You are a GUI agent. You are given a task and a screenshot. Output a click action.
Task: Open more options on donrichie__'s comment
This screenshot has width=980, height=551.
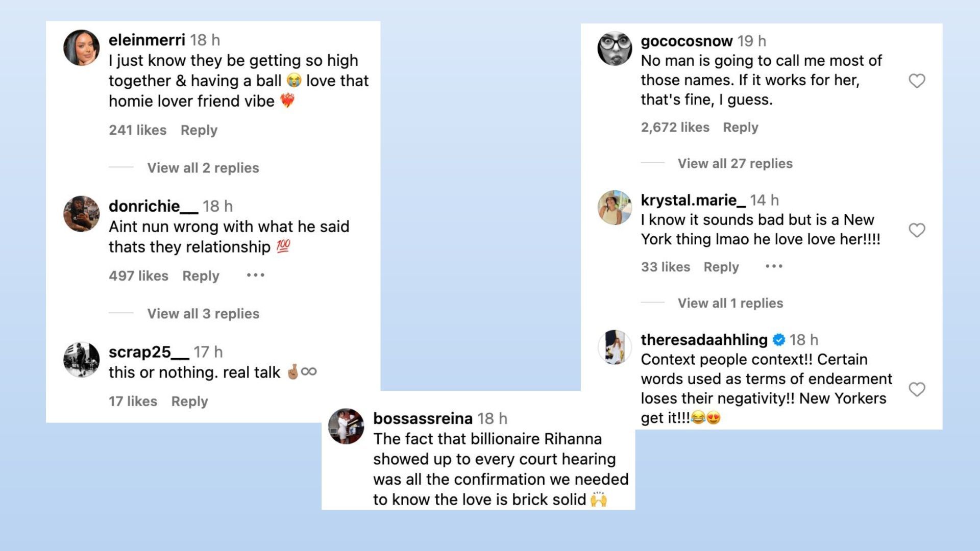coord(255,275)
